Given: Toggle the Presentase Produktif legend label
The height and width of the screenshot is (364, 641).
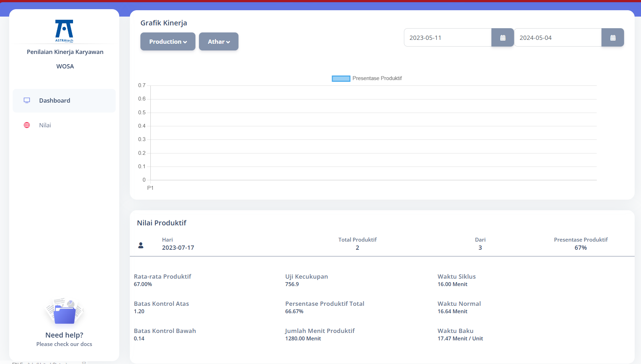Looking at the screenshot, I should click(x=377, y=78).
